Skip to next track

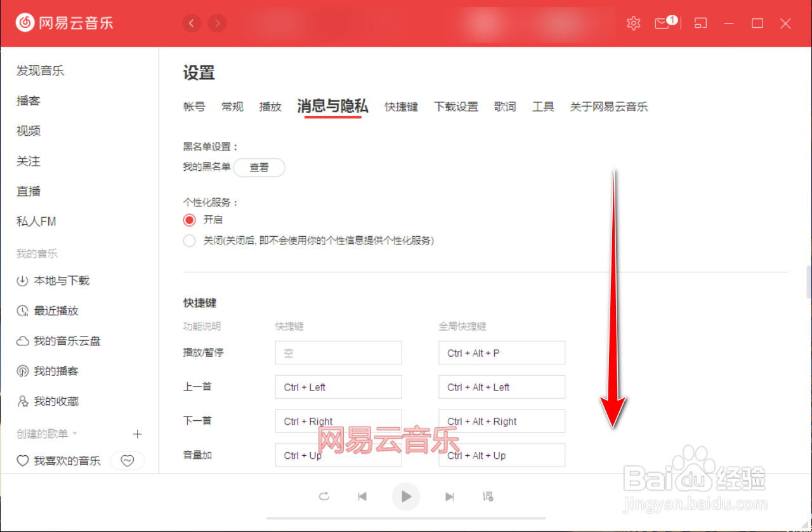click(450, 496)
